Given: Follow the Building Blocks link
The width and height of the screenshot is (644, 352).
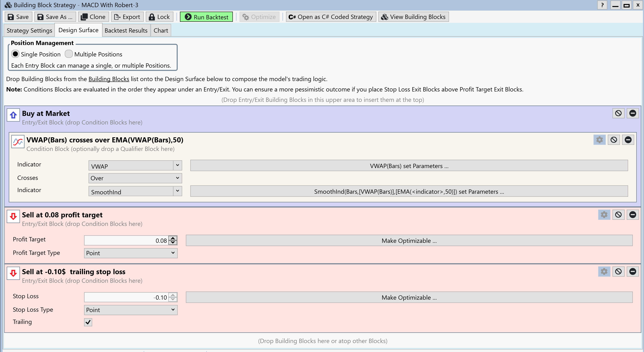Looking at the screenshot, I should tap(109, 79).
